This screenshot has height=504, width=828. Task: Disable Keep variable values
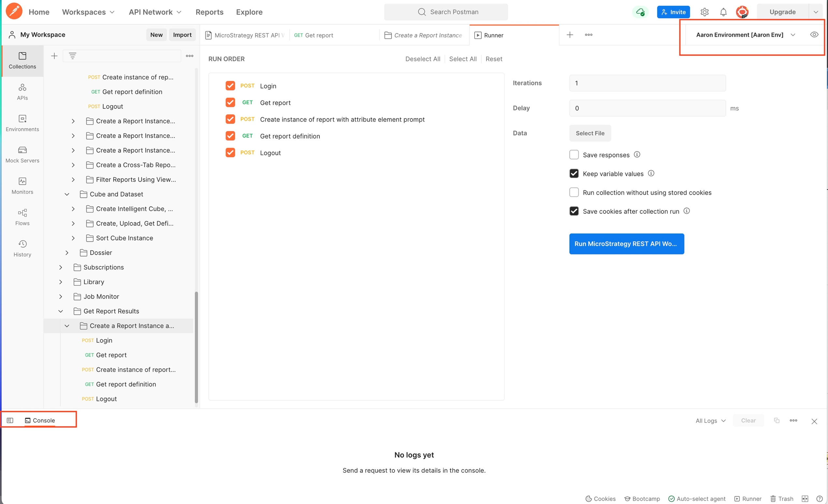click(x=574, y=173)
